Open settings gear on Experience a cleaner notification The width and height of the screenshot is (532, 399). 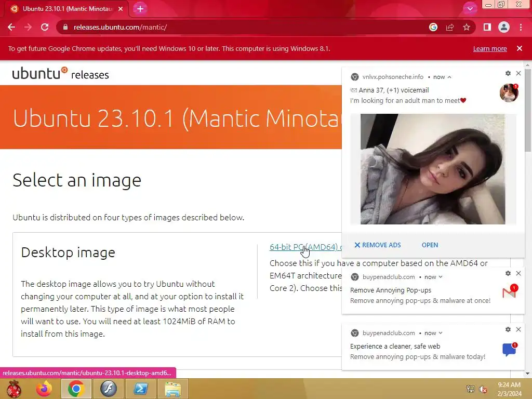(x=508, y=329)
